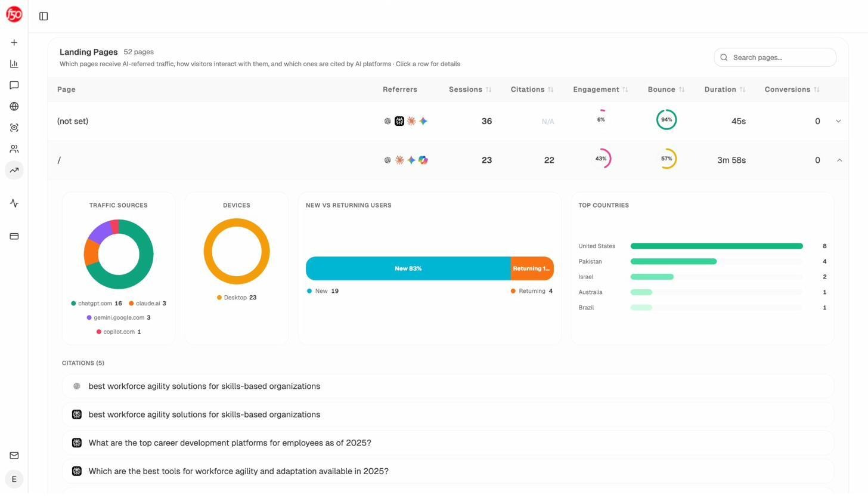Open the chat/messages panel from the sidebar
Image resolution: width=868 pixels, height=501 pixels.
[14, 85]
